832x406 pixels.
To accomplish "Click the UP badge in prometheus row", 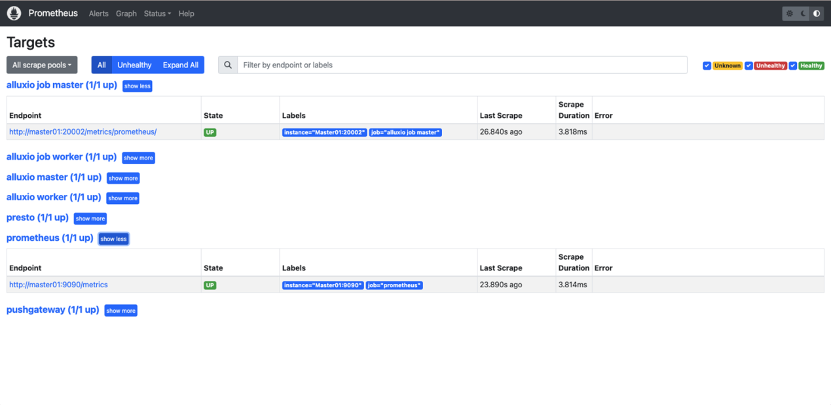I will [210, 285].
